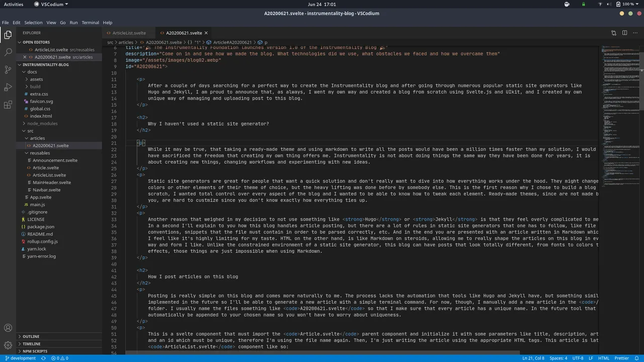Open errors and warnings count in status bar
The height and width of the screenshot is (362, 644).
[59, 358]
